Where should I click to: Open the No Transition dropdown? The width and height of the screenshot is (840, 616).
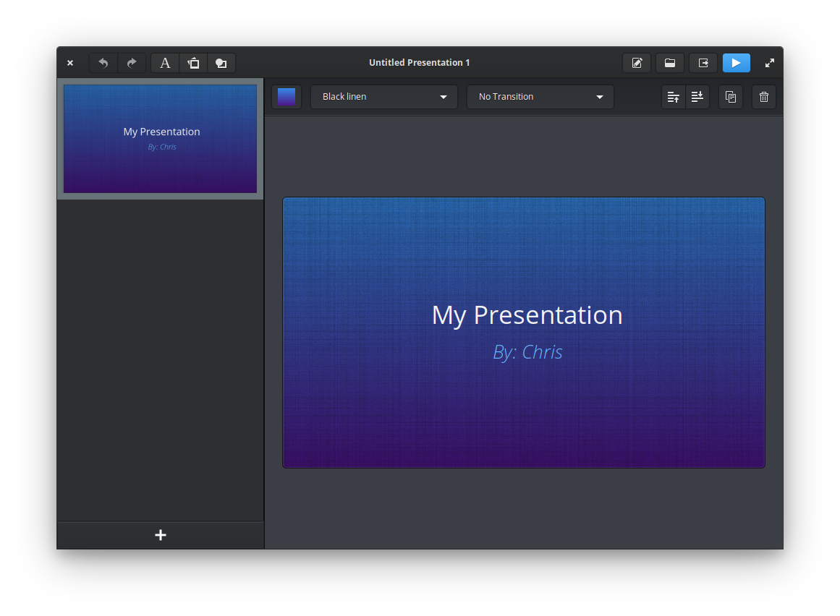tap(540, 97)
